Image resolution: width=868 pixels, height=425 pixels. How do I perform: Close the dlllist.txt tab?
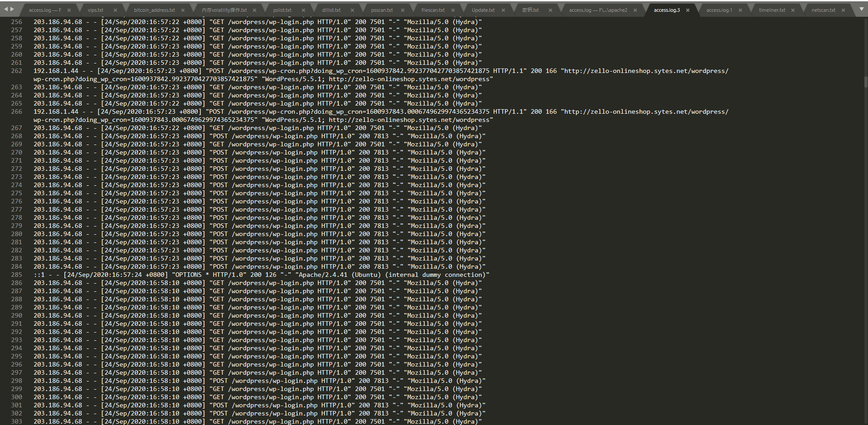[x=352, y=10]
